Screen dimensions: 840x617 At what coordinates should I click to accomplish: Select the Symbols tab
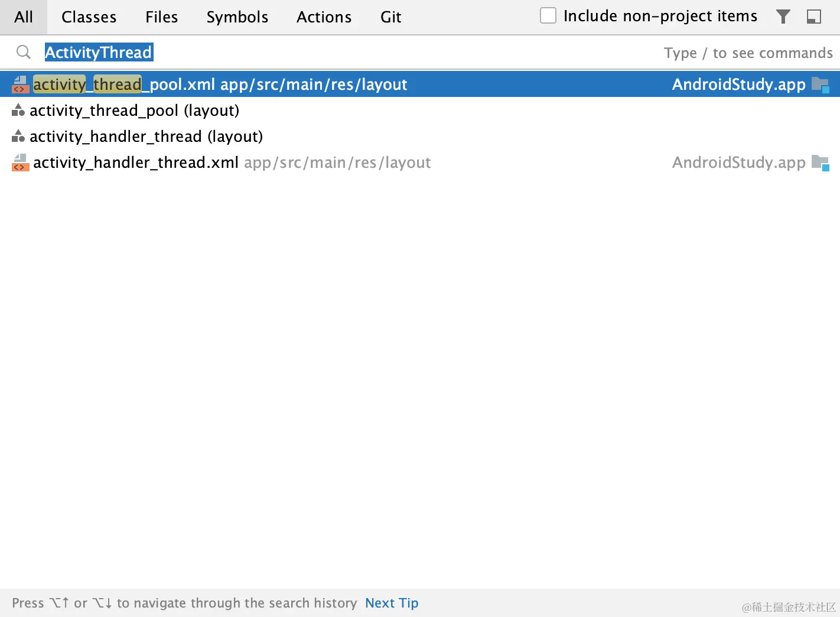tap(237, 17)
